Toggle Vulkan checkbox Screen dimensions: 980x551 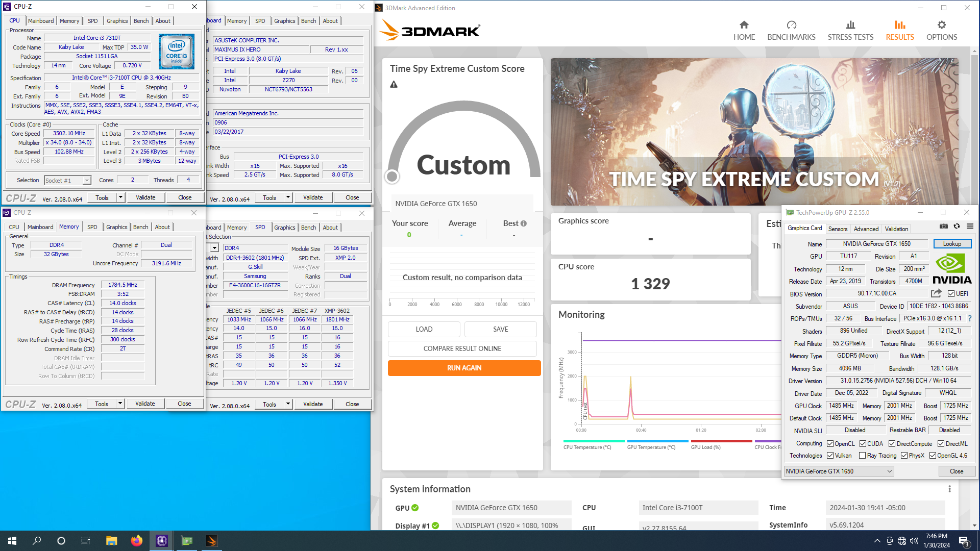(830, 456)
